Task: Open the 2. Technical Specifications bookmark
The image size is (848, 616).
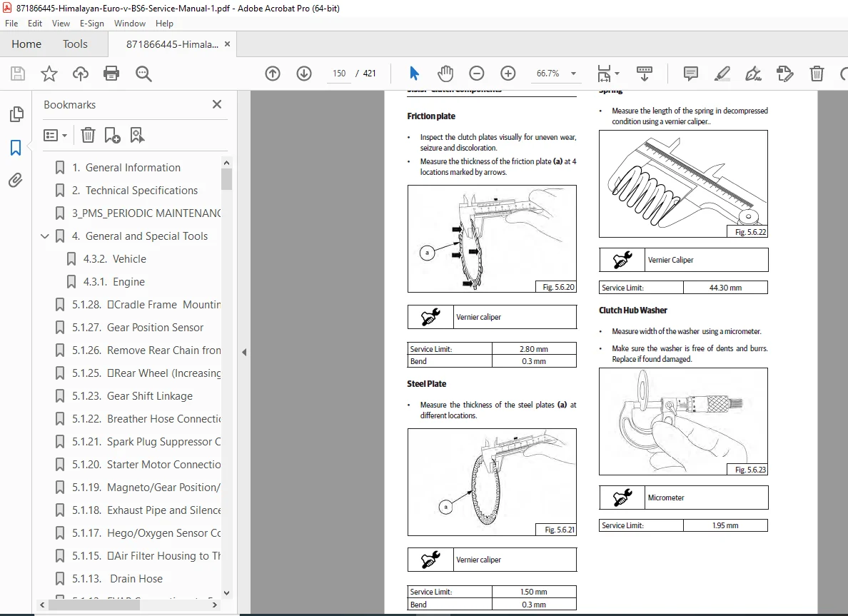Action: pos(135,191)
